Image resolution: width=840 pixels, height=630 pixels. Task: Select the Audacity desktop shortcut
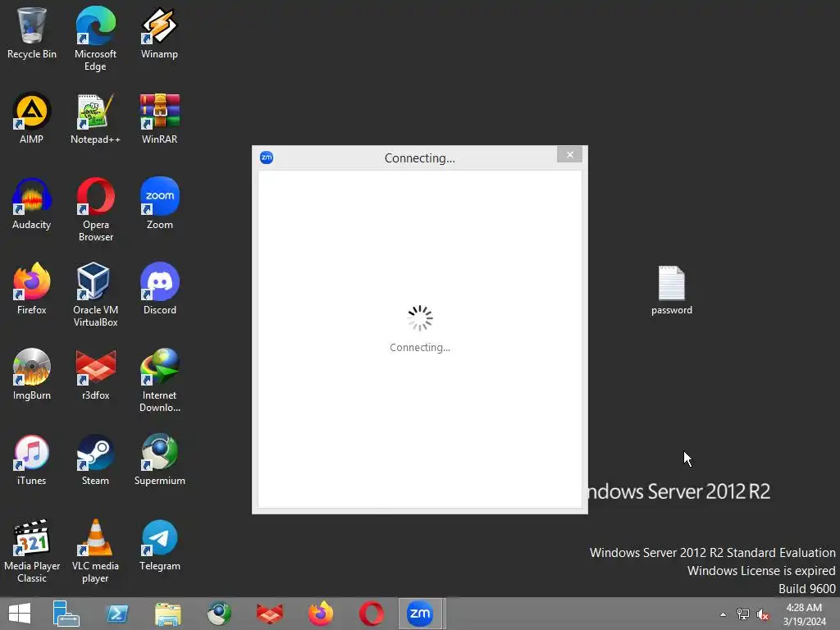pos(32,203)
